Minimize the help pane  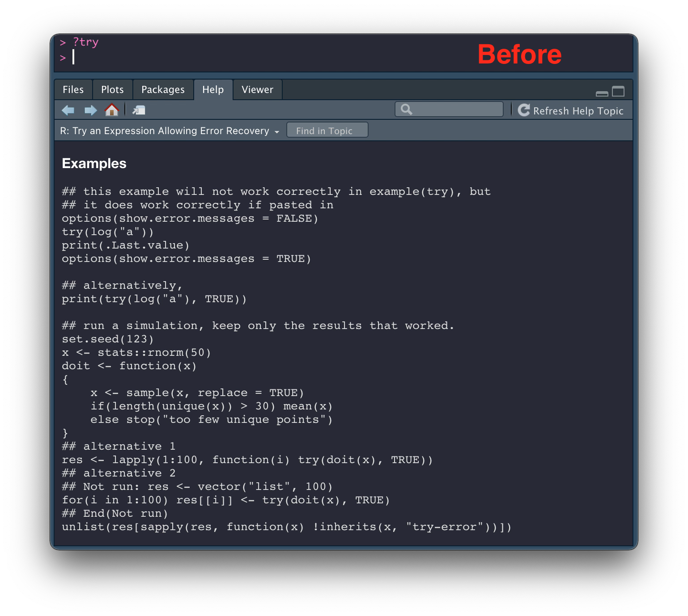coord(602,93)
